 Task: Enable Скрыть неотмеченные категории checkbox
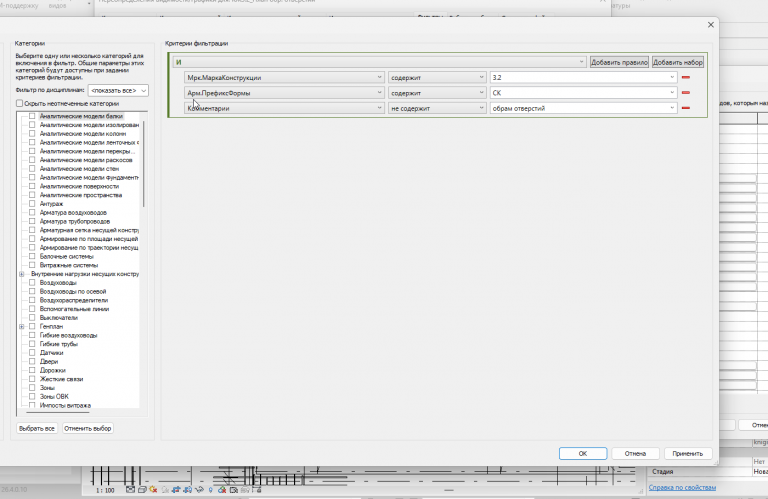tap(19, 103)
